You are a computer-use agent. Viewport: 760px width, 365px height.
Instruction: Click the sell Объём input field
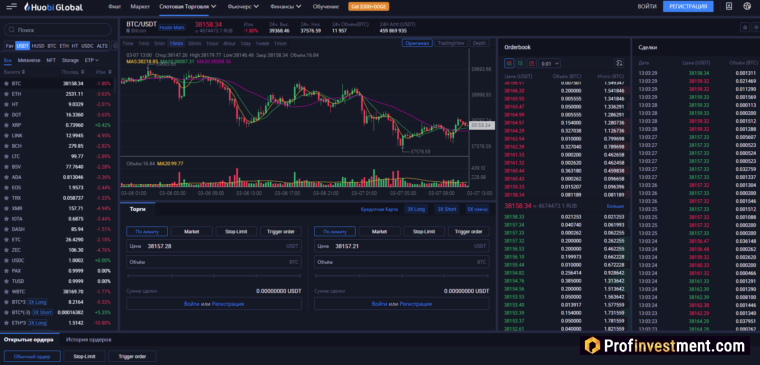[402, 262]
